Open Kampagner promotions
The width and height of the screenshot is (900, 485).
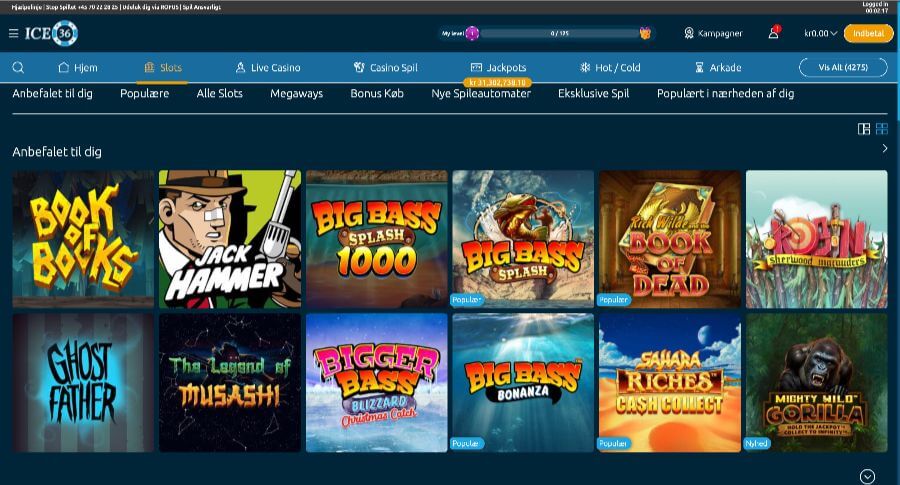713,33
